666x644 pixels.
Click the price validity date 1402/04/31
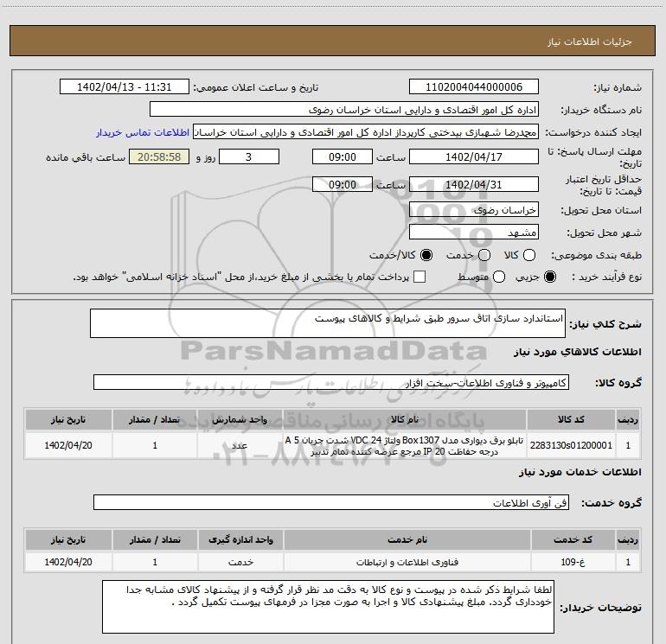(474, 184)
